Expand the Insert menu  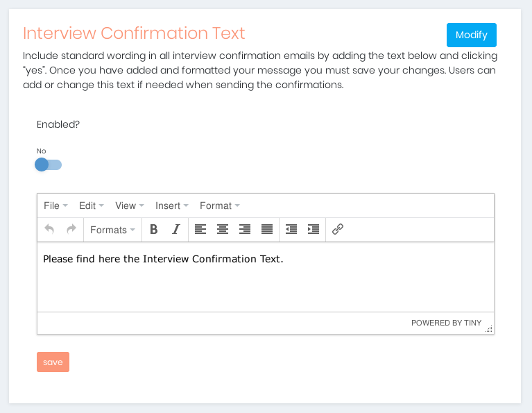tap(171, 205)
